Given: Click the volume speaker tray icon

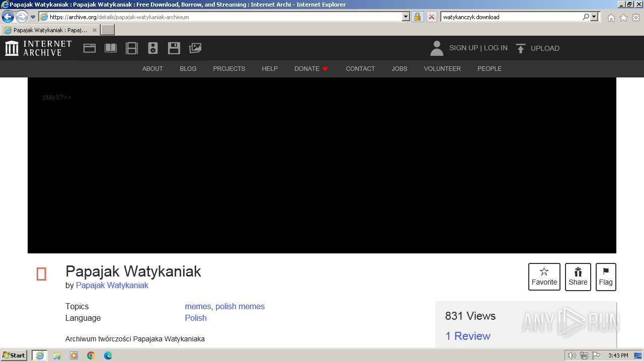Looking at the screenshot, I should click(x=572, y=355).
